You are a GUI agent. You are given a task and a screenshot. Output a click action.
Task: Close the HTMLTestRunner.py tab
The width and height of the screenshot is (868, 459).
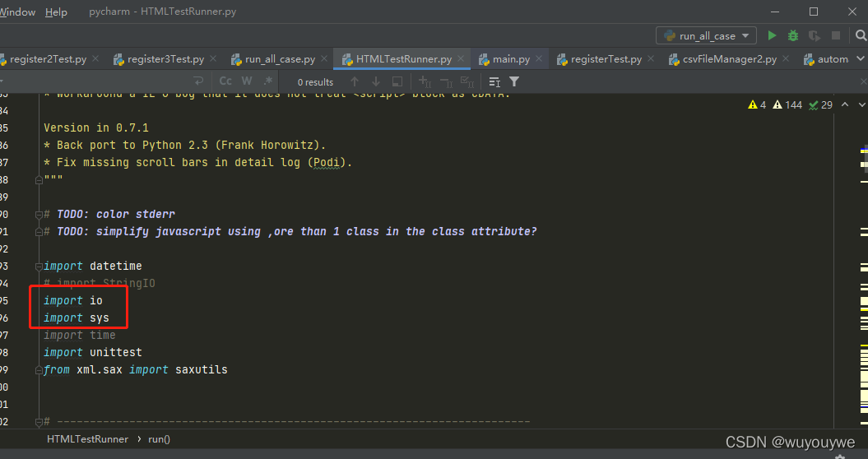(x=461, y=58)
